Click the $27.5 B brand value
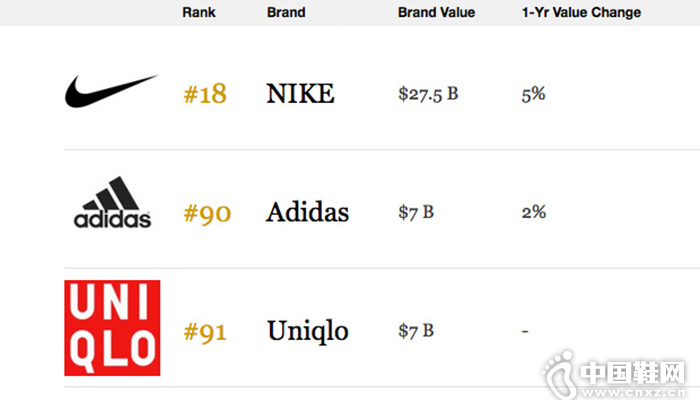The height and width of the screenshot is (400, 700). tap(428, 95)
